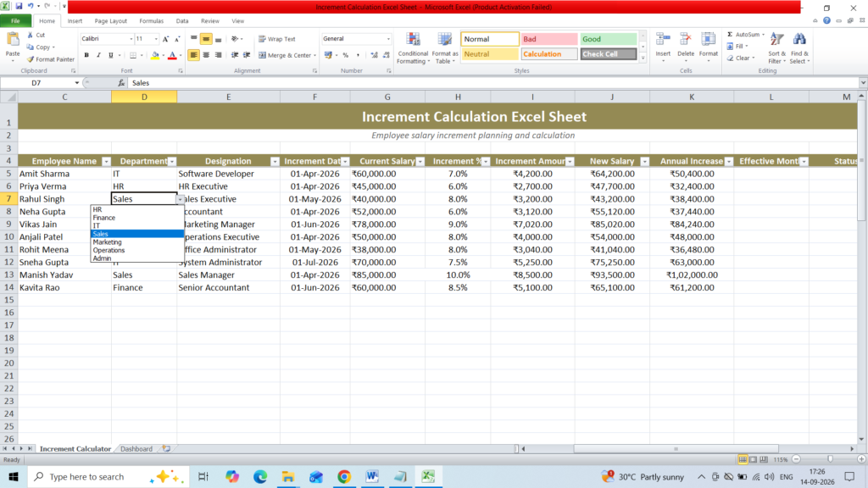Apply the Percent Style icon

pos(346,55)
